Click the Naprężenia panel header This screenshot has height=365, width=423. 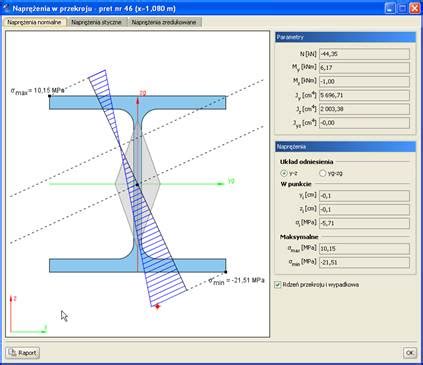345,147
